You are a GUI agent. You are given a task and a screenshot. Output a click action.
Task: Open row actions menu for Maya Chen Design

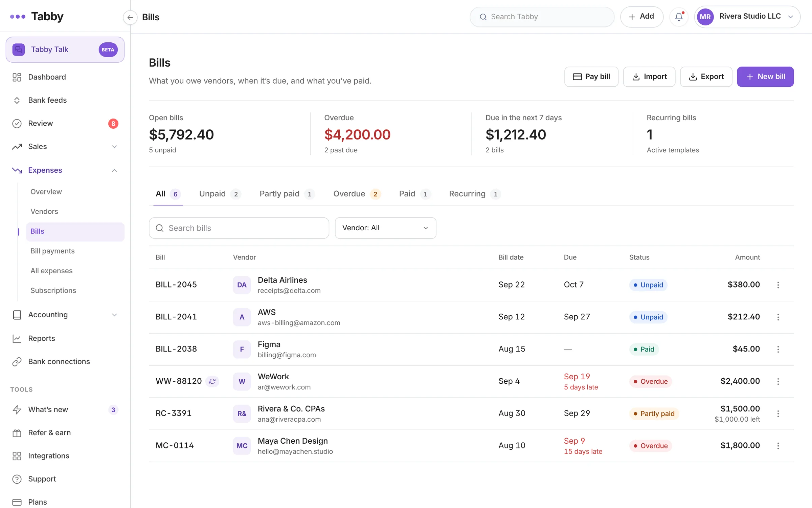778,446
